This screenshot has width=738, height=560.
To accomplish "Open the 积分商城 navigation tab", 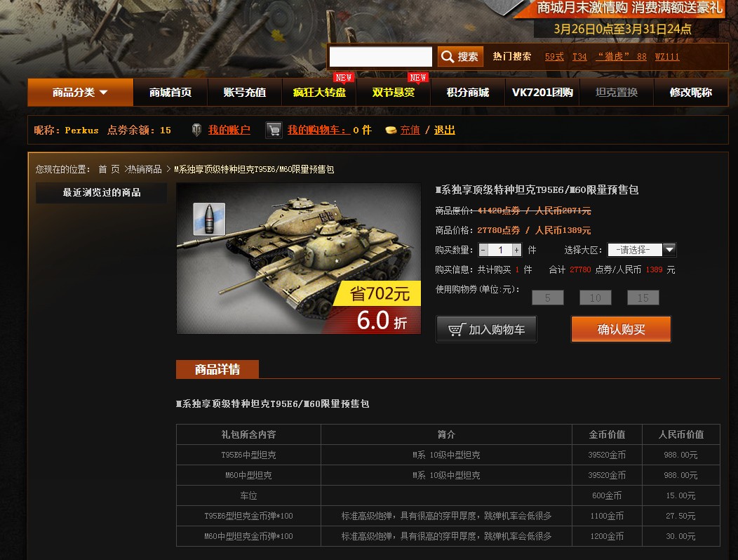I will [x=468, y=93].
